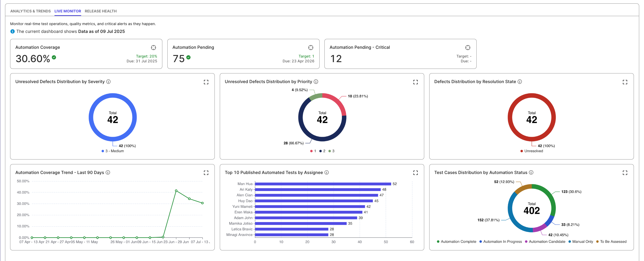Open target settings for Automation Pending - Critical

point(467,48)
